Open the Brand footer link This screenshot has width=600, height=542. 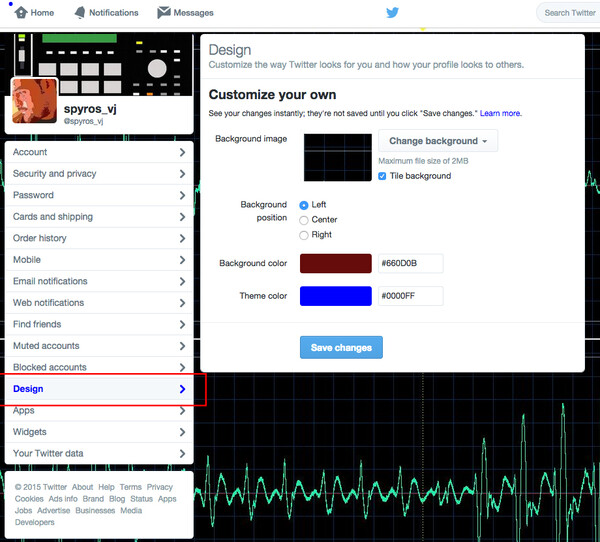[93, 499]
